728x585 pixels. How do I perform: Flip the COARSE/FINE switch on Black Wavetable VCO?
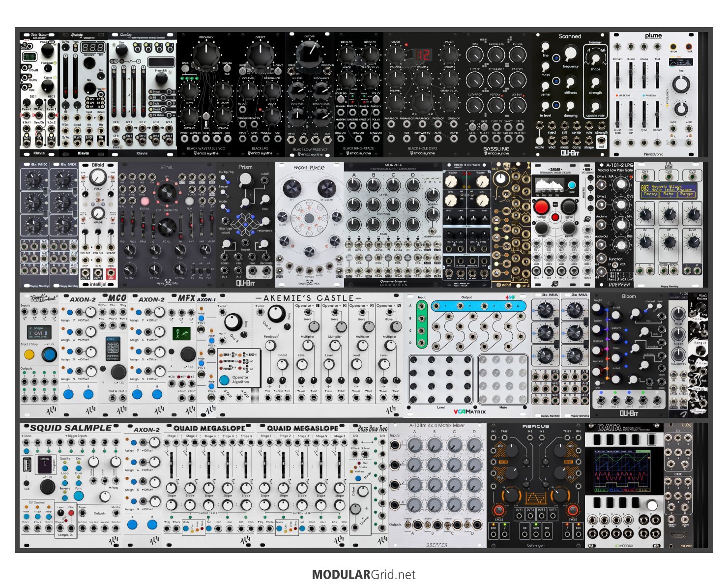coord(227,68)
